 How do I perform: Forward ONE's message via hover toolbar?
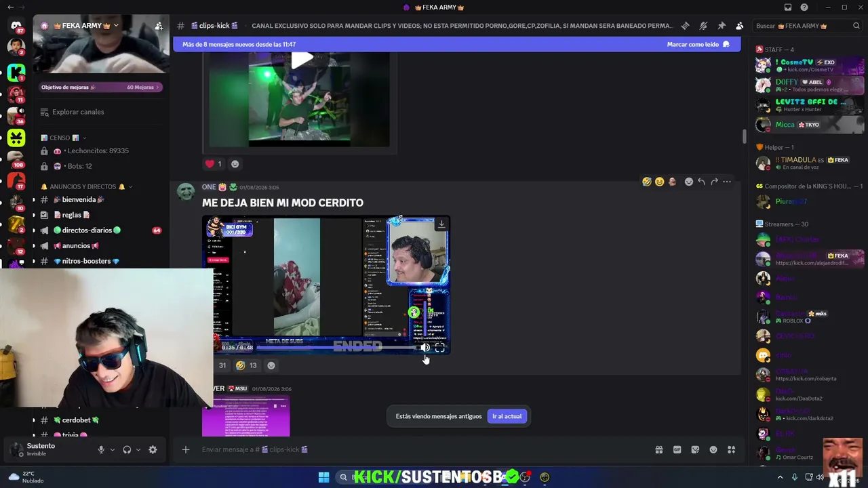[714, 182]
